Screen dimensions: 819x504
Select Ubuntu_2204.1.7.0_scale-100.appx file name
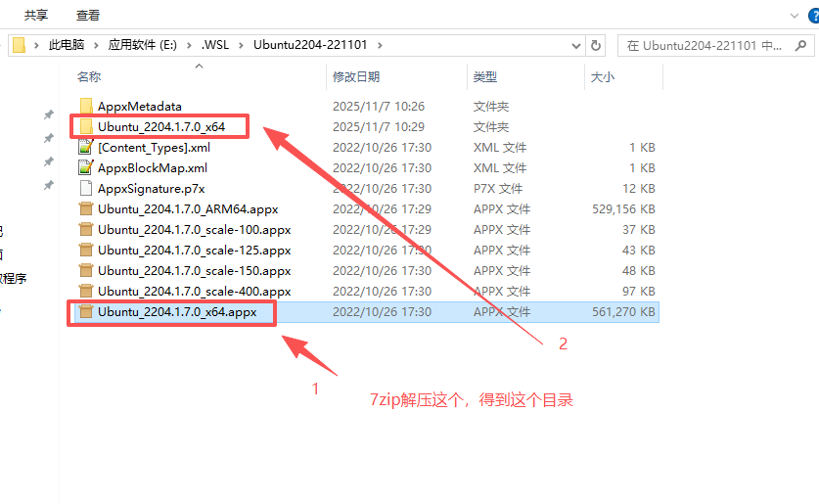195,230
